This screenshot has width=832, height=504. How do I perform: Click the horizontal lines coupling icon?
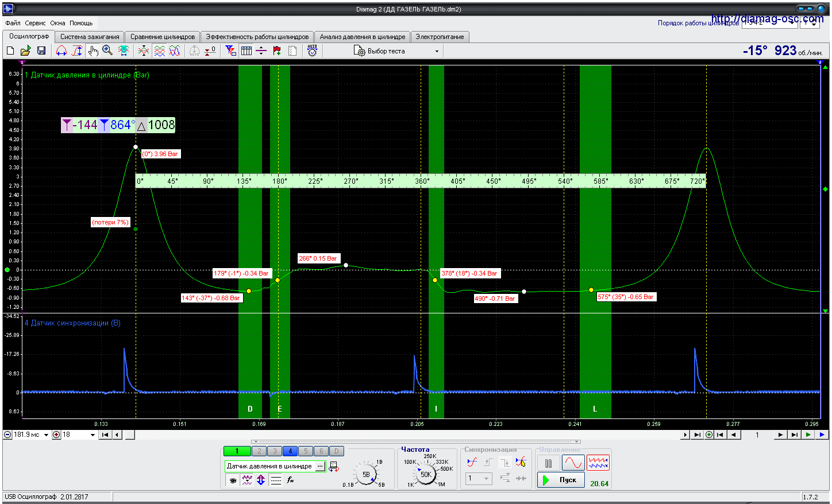pos(276,480)
